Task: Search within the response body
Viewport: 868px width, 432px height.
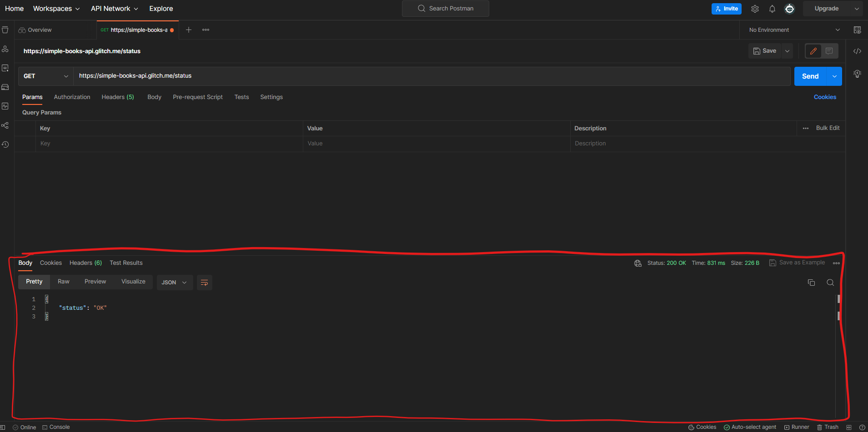Action: pyautogui.click(x=830, y=283)
